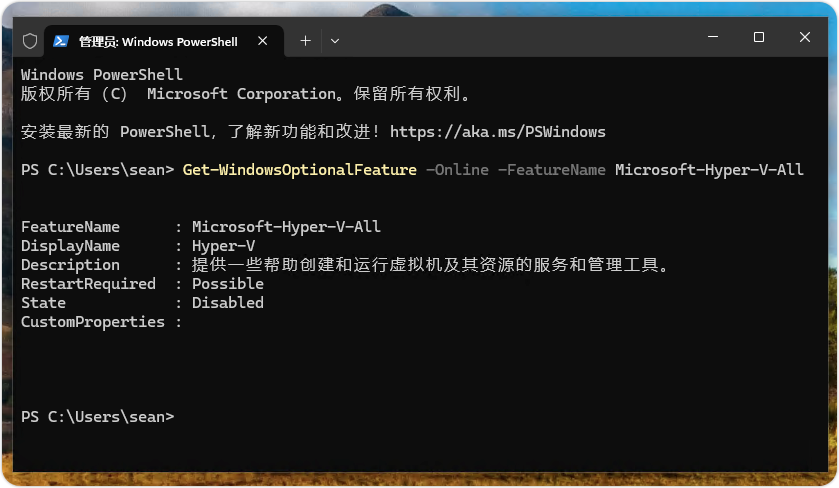The width and height of the screenshot is (839, 488).
Task: Click the administrator shield icon in title bar
Action: (x=30, y=41)
